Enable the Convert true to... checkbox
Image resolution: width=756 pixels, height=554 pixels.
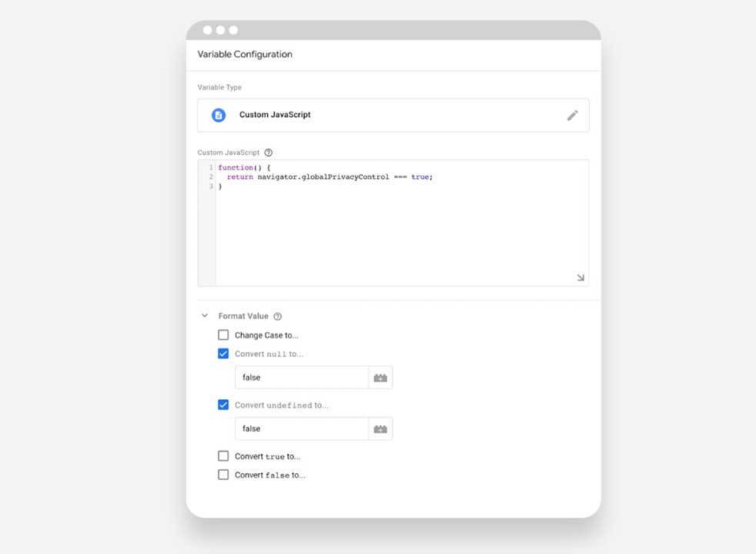click(x=223, y=456)
